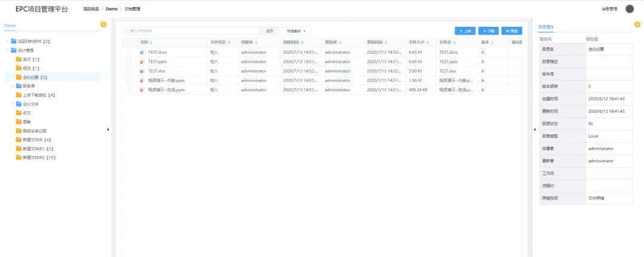Click the IN status value in the properties panel
This screenshot has width=644, height=257.
[x=590, y=123]
